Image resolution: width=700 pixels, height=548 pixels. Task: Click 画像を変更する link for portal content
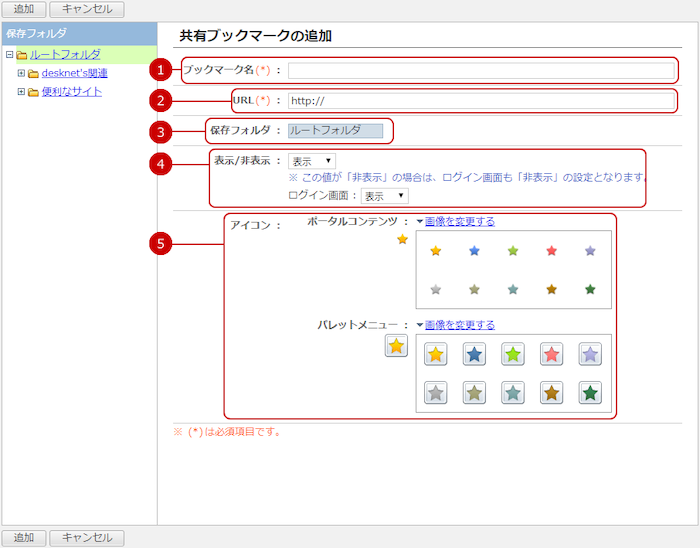coord(459,222)
